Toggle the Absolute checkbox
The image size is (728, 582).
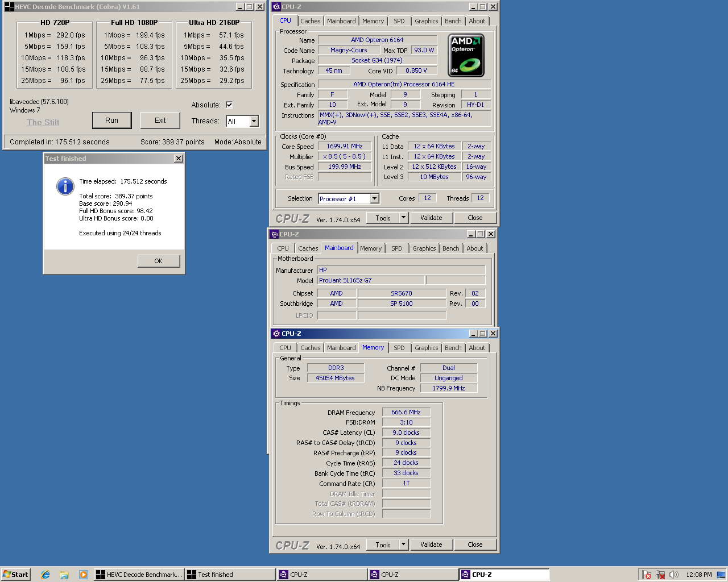pos(229,105)
